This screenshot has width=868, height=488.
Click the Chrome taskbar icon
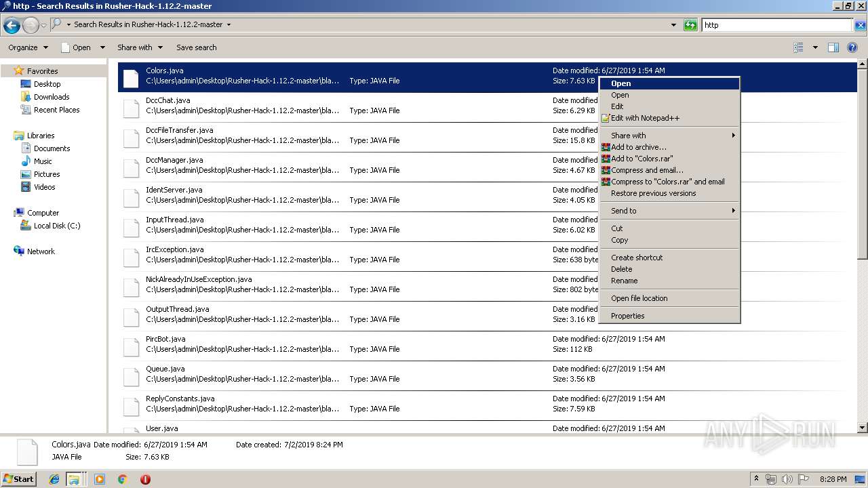click(123, 479)
